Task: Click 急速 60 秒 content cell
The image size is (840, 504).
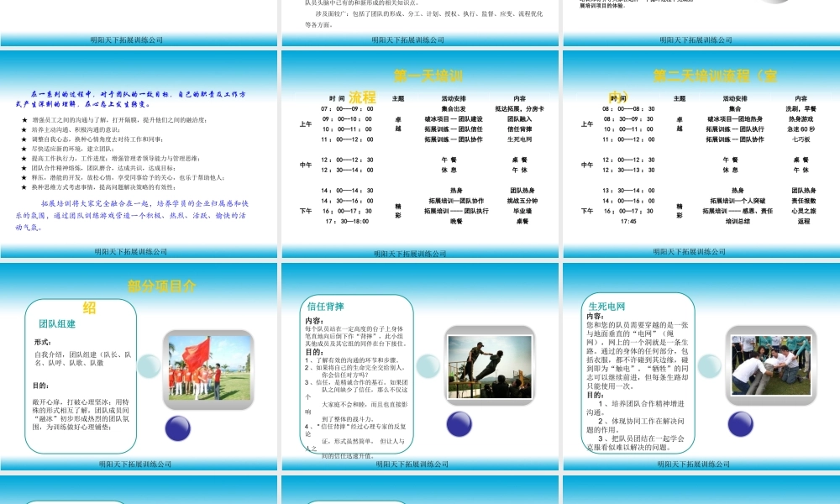Action: click(x=801, y=129)
